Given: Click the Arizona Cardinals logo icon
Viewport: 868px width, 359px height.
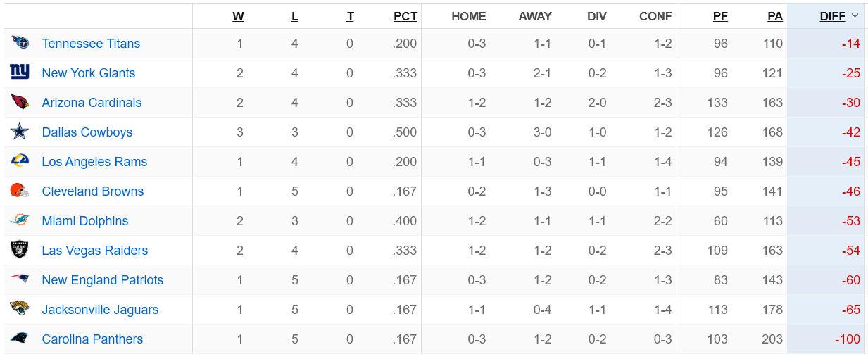Looking at the screenshot, I should [x=20, y=102].
